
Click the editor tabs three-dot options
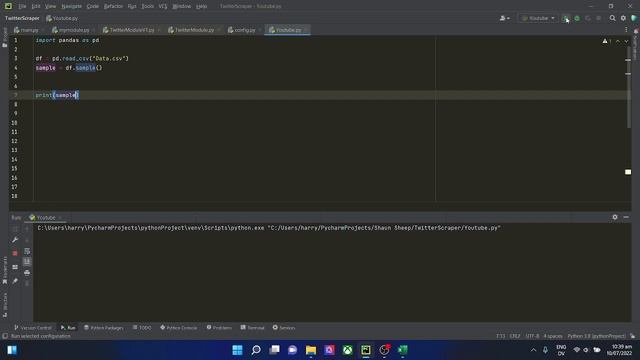tap(626, 30)
